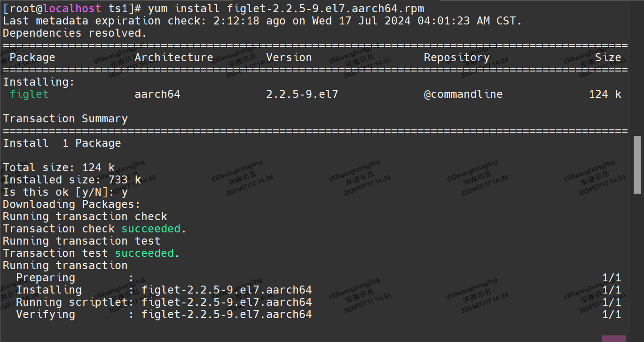Click green 'succeeded' after Transaction test
This screenshot has width=644, height=342.
pos(144,253)
